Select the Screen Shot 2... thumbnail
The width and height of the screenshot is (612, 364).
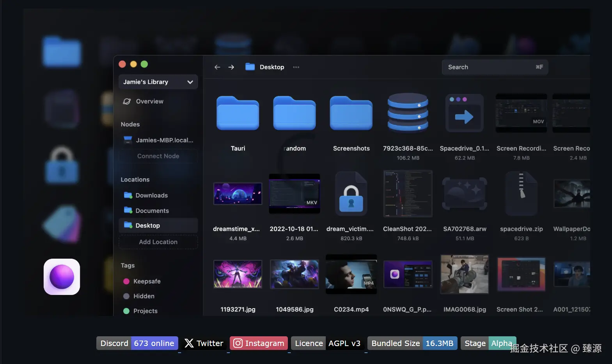[x=521, y=274]
